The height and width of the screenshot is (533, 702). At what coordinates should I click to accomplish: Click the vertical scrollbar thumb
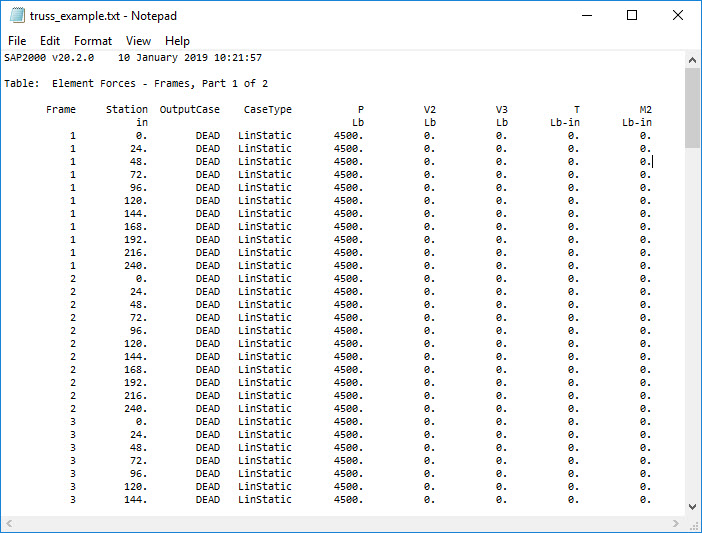pyautogui.click(x=692, y=108)
